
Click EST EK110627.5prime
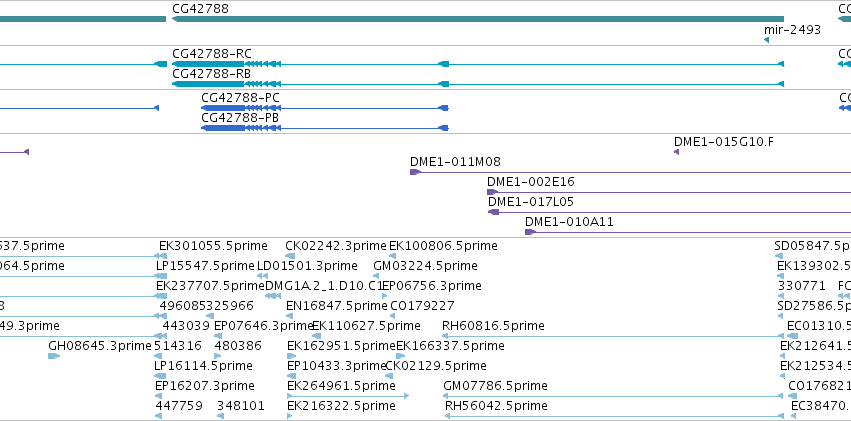[x=366, y=326]
